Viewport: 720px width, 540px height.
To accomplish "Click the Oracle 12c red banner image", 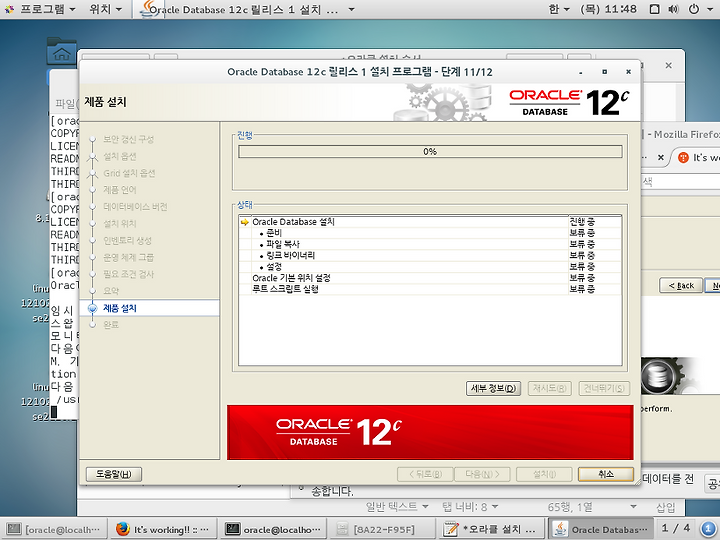I will pyautogui.click(x=430, y=432).
